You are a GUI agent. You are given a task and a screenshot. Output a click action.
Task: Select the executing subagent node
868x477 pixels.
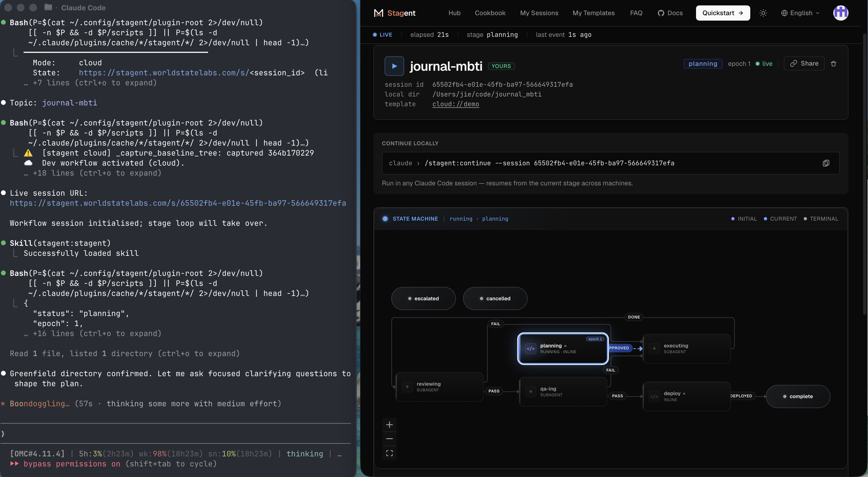click(686, 349)
